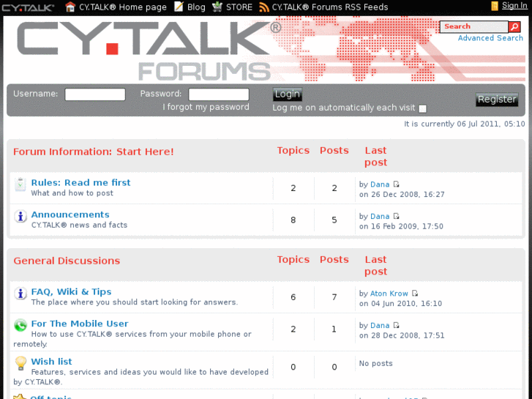Click the Topics count 8 for Announcements
The image size is (532, 399).
pos(293,220)
